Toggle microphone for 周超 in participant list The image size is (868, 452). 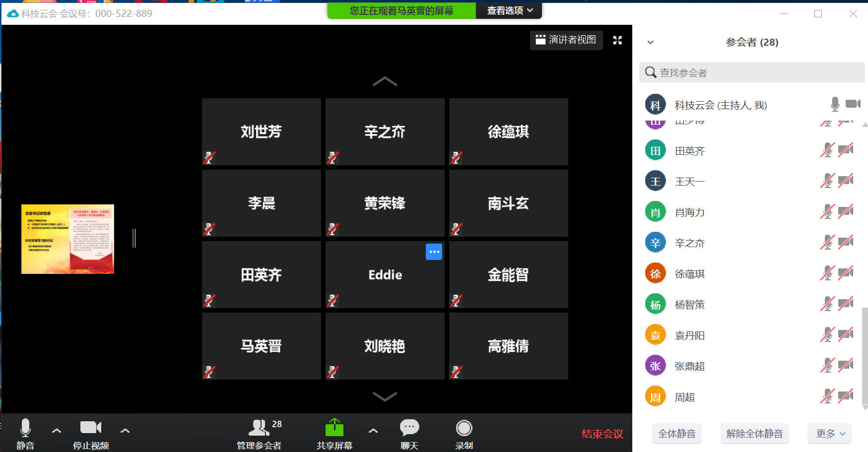[827, 396]
